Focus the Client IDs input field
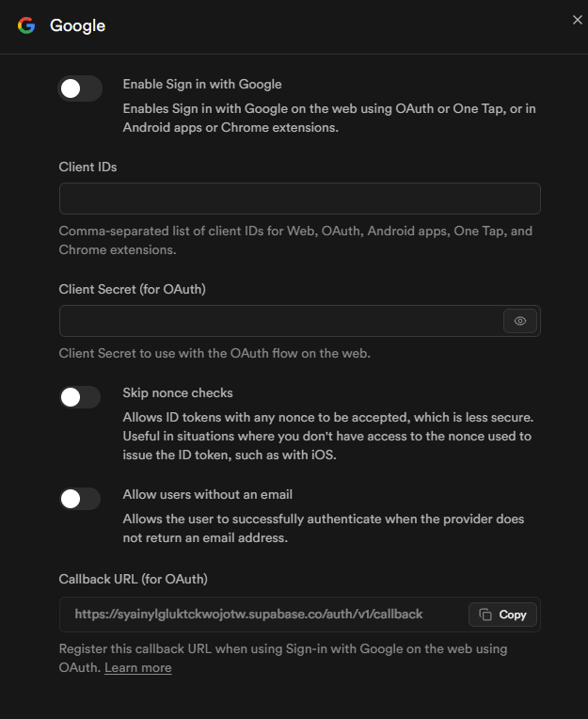The image size is (588, 719). pos(299,199)
